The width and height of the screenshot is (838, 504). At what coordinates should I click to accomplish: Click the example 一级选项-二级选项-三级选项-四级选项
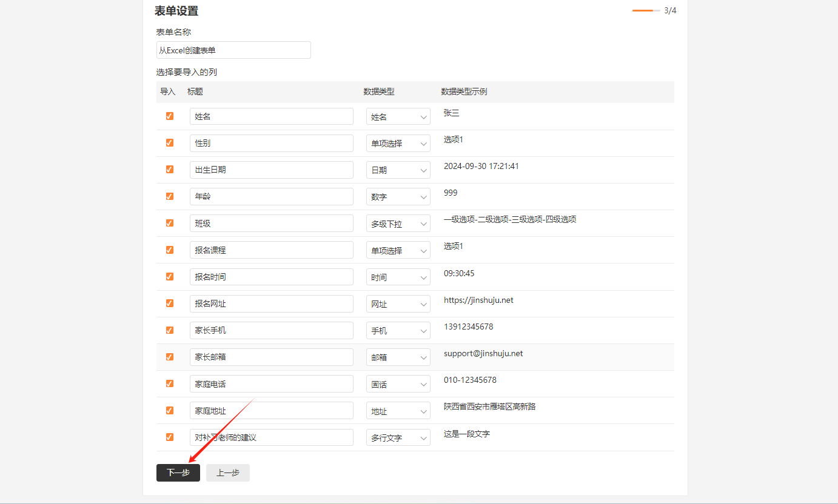(x=510, y=219)
